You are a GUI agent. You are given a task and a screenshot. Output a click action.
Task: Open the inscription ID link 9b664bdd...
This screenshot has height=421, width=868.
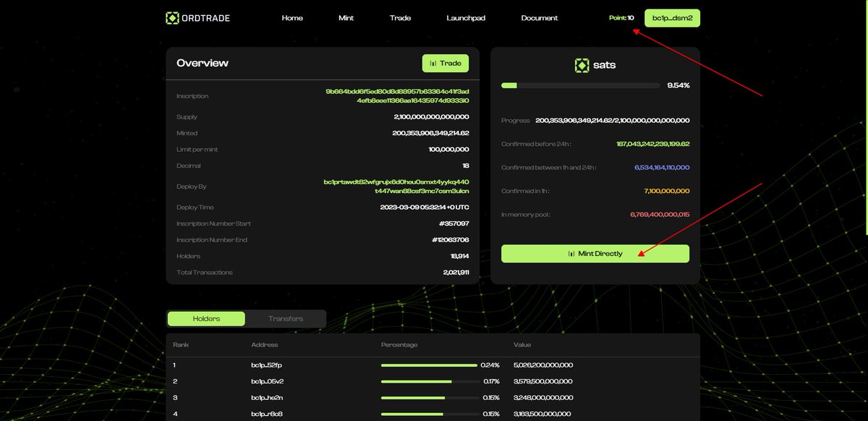(397, 96)
